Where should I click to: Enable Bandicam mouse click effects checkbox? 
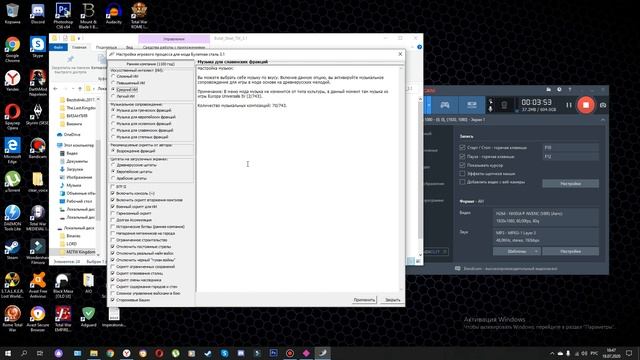click(x=462, y=173)
